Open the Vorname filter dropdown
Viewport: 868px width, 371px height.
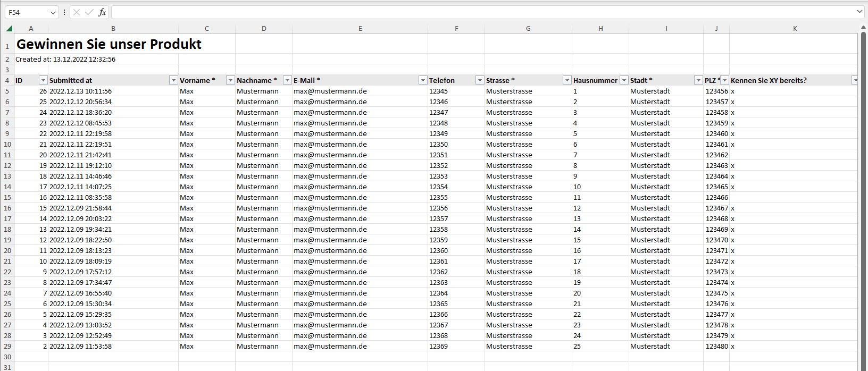230,80
